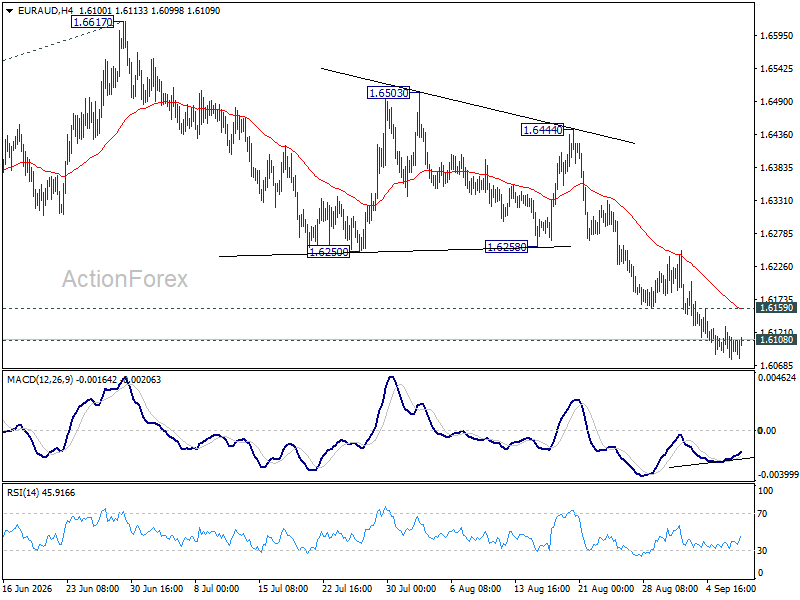Viewport: 800px width, 600px height.
Task: Click the RSI 70 overbought level label
Action: click(762, 514)
